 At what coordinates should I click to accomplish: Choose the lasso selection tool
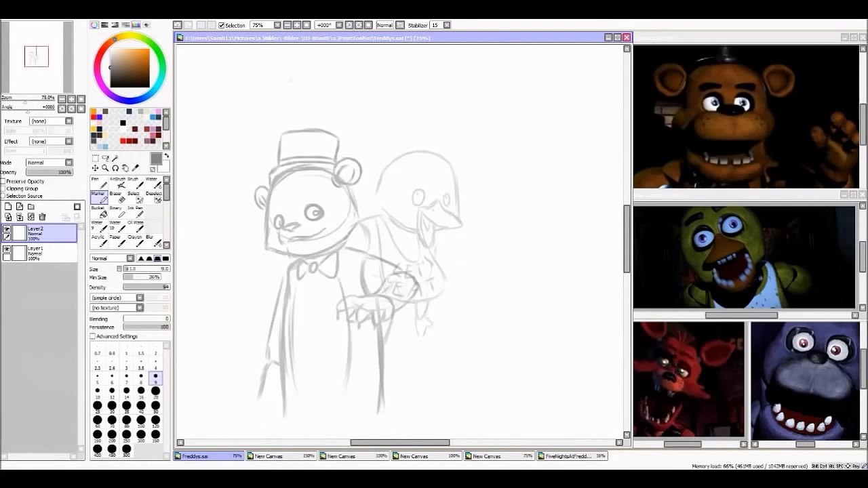point(105,158)
